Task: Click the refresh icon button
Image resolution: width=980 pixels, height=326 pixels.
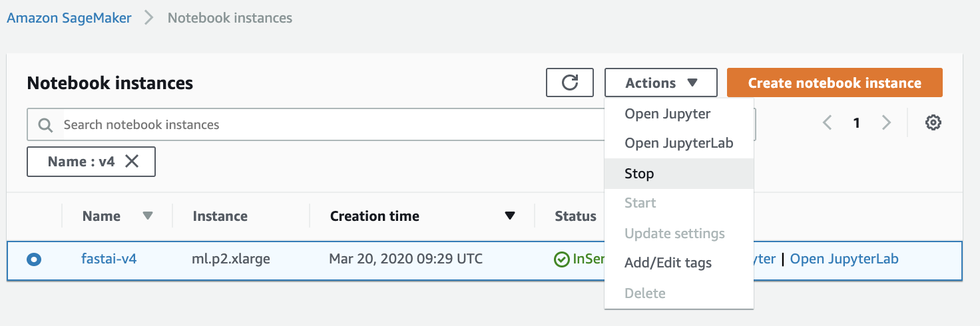Action: coord(569,82)
